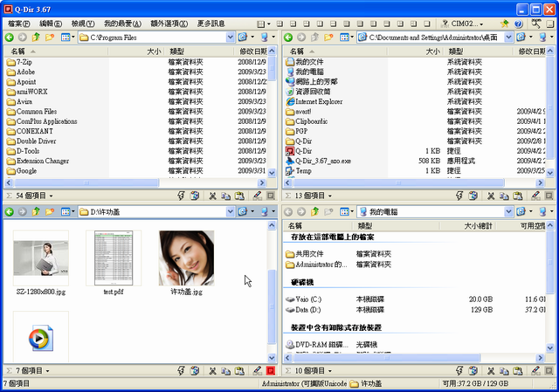Viewport: 559px width, 392px height.
Task: Click lightning bolt icon in top-left pane status bar
Action: tap(181, 196)
